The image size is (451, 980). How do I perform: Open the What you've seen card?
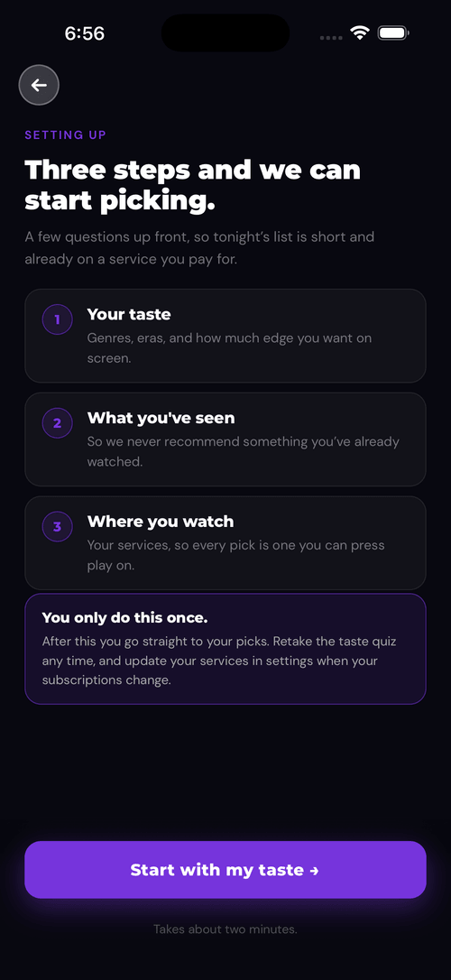pyautogui.click(x=225, y=439)
